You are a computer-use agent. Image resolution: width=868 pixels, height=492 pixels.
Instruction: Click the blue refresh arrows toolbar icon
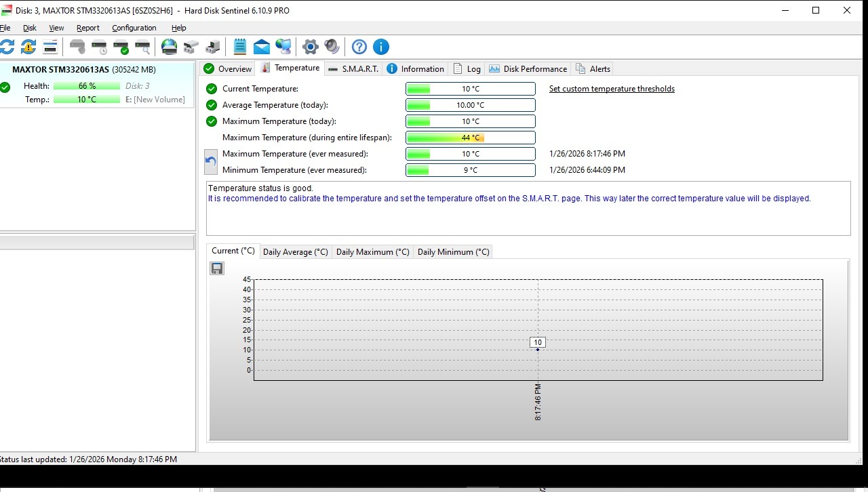coord(7,47)
